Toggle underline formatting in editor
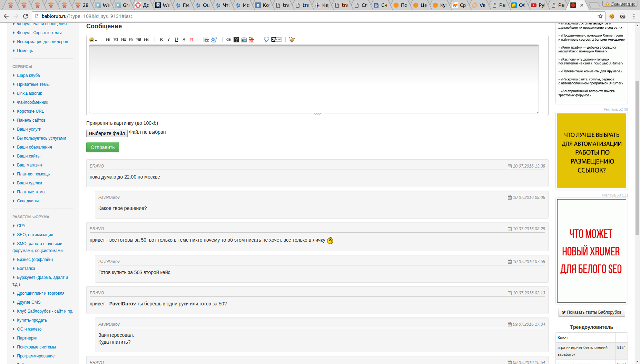Viewport: 640px width, 364px height. 176,40
